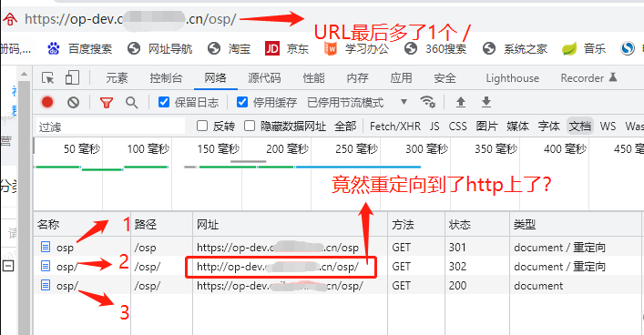The image size is (644, 335).
Task: Filter requests by CSS
Action: pyautogui.click(x=457, y=126)
